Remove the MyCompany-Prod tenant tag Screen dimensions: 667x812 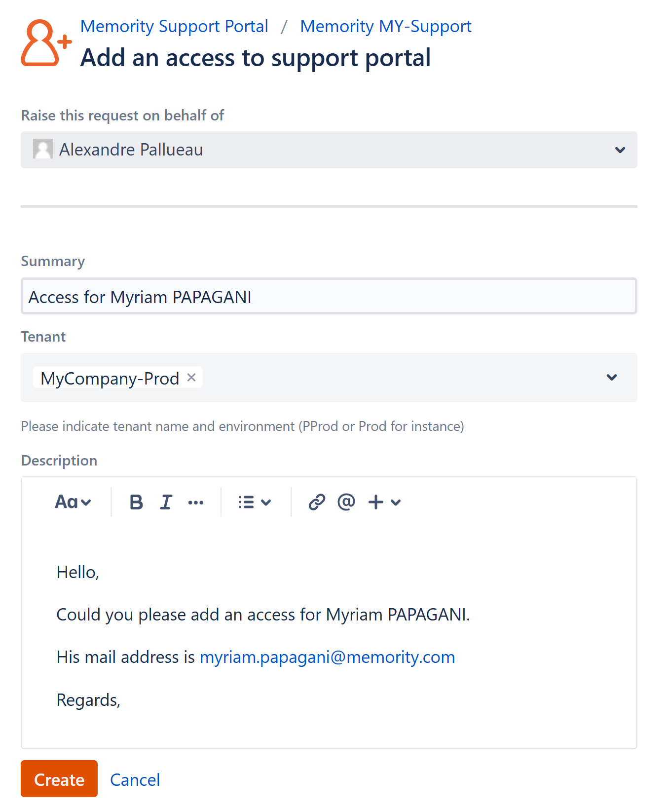(x=191, y=378)
